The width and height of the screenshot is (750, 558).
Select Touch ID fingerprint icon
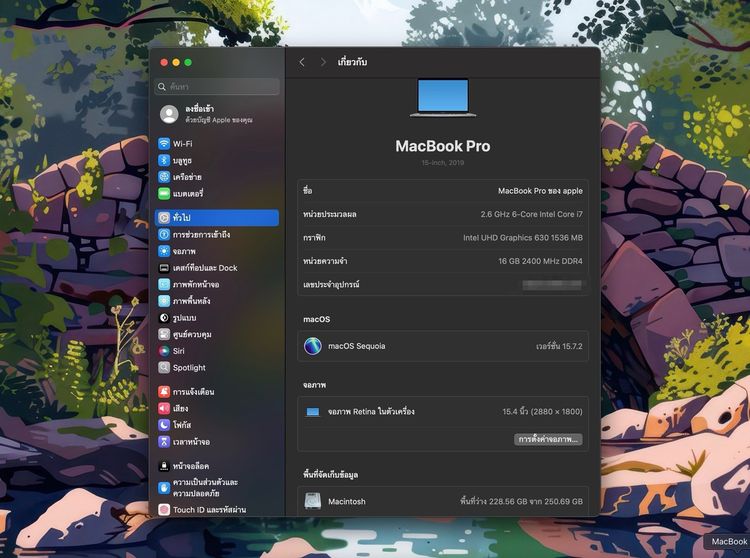164,510
